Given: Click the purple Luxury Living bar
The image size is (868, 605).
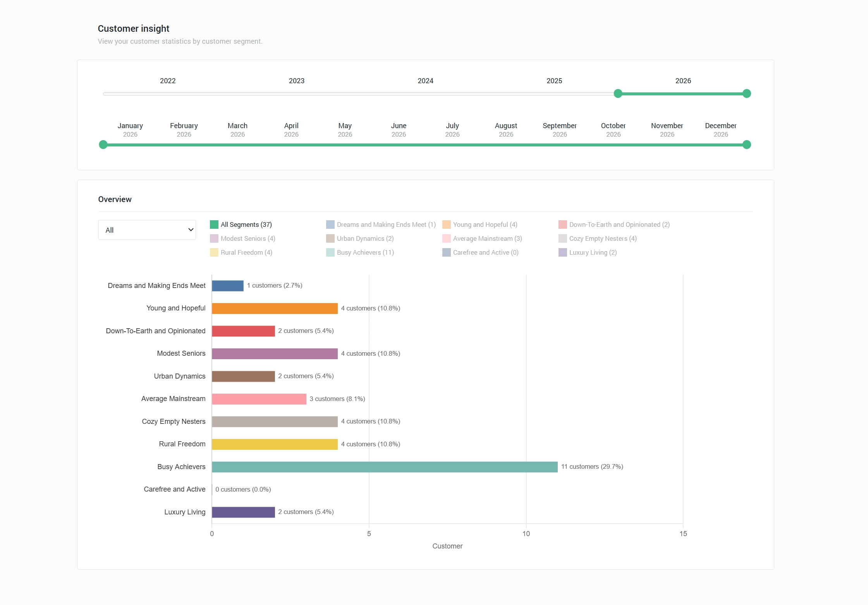Looking at the screenshot, I should click(x=243, y=512).
